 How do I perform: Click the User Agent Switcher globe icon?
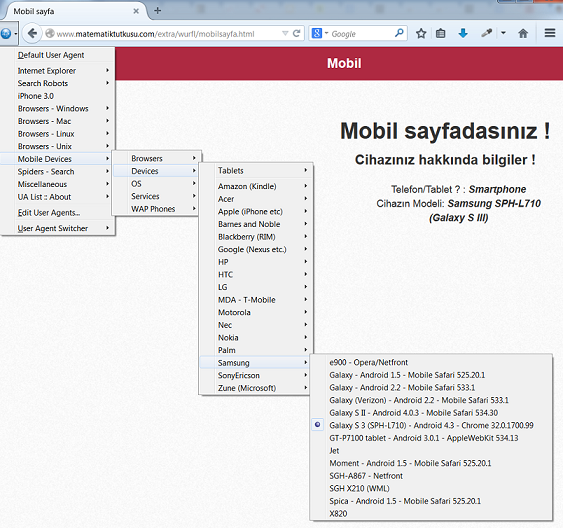[x=6, y=34]
